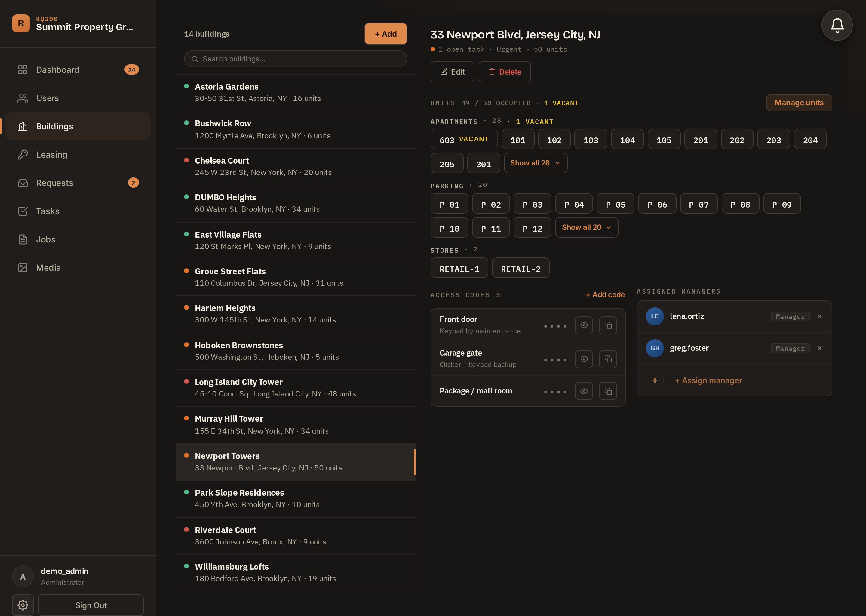Image resolution: width=866 pixels, height=616 pixels.
Task: Copy the Package / mail room code
Action: coord(608,391)
